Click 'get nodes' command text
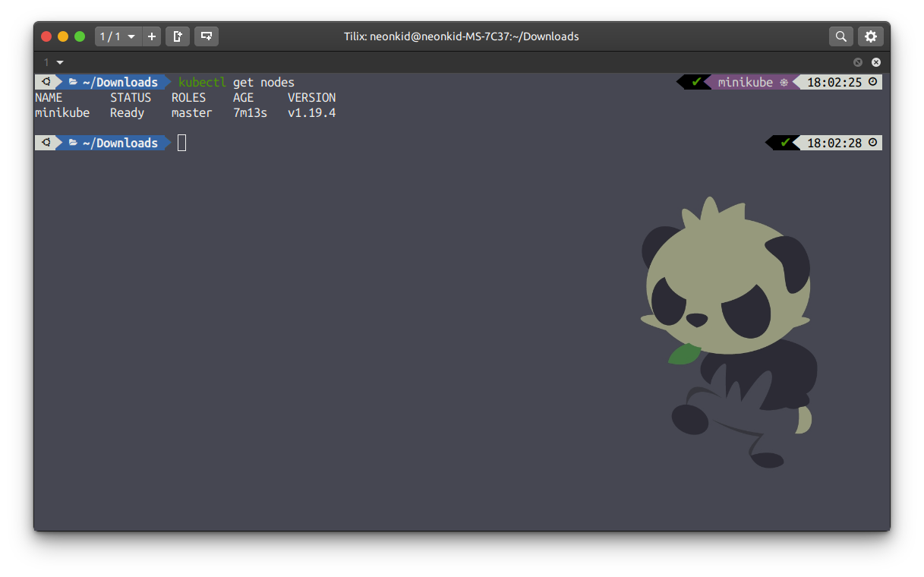Image resolution: width=924 pixels, height=577 pixels. coord(263,82)
